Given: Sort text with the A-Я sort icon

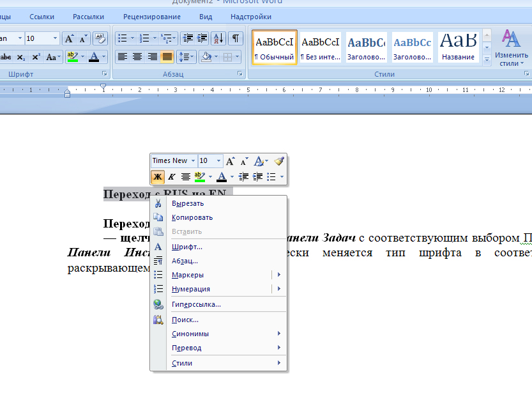Looking at the screenshot, I should [218, 38].
